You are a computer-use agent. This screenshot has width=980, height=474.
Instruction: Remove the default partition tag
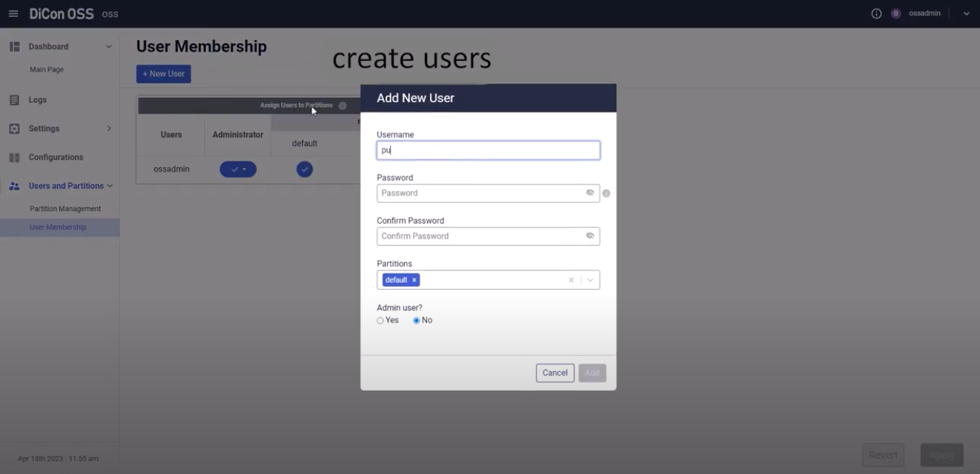[x=415, y=280]
